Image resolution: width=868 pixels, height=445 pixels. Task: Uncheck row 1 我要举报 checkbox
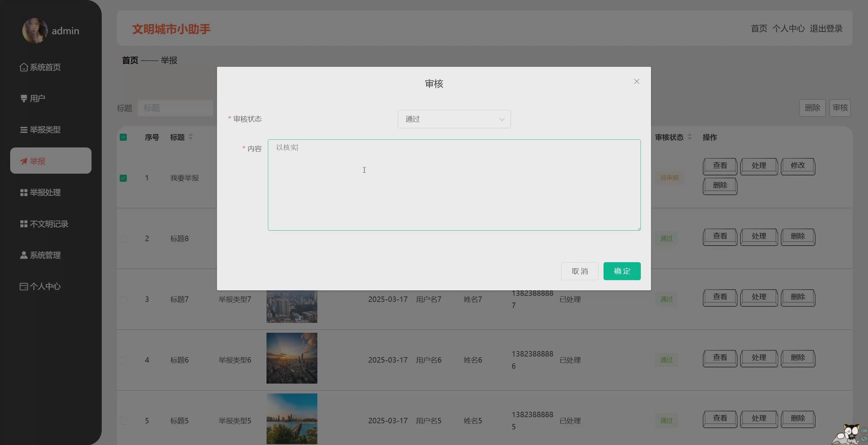(x=123, y=178)
